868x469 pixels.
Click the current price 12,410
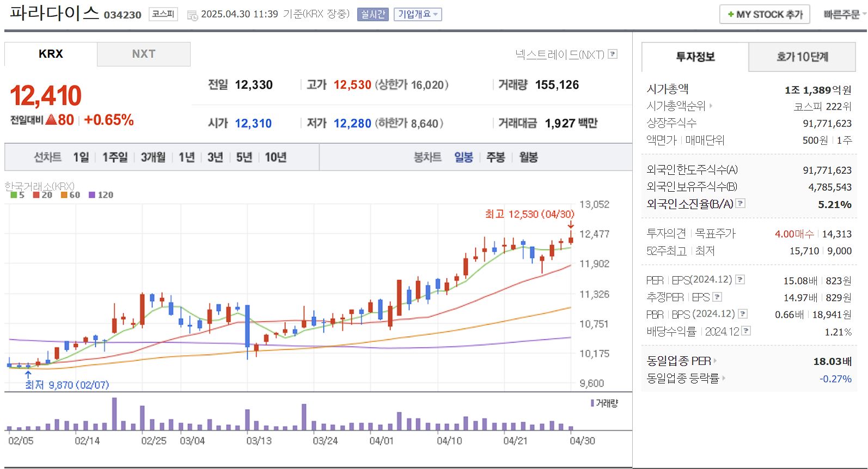(x=46, y=96)
